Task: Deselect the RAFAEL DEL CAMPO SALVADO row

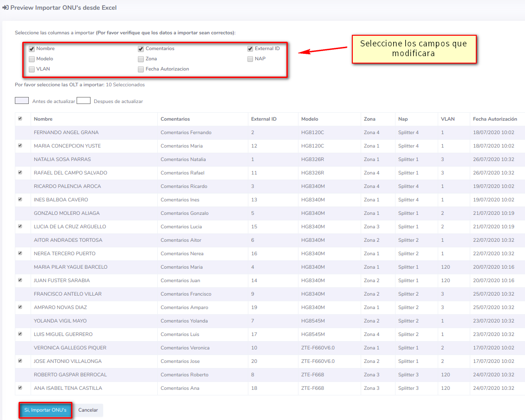Action: point(20,173)
